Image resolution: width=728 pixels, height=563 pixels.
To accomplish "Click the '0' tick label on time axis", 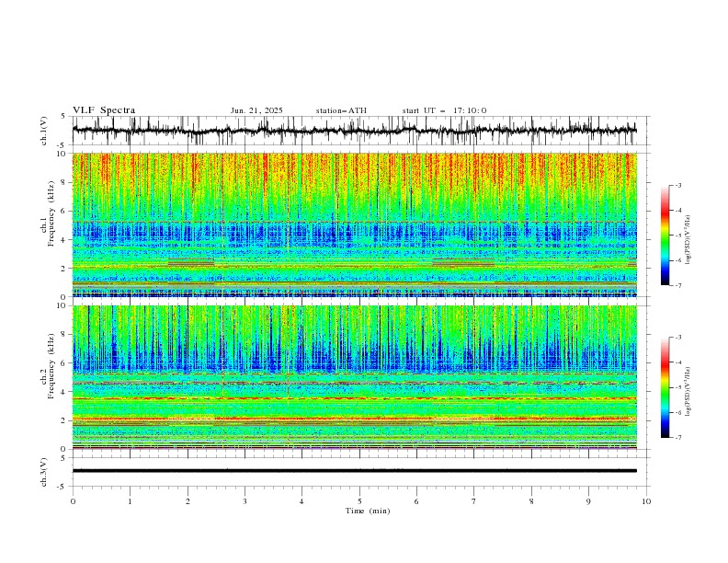I will (73, 501).
